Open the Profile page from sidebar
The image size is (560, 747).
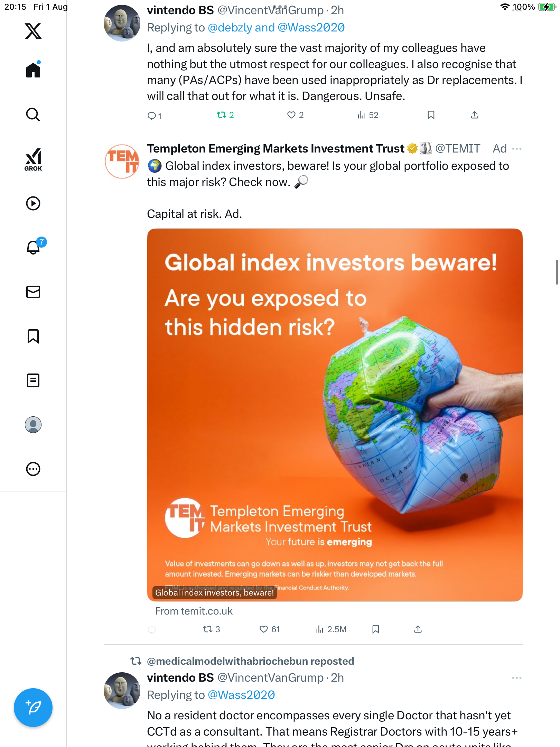[33, 425]
